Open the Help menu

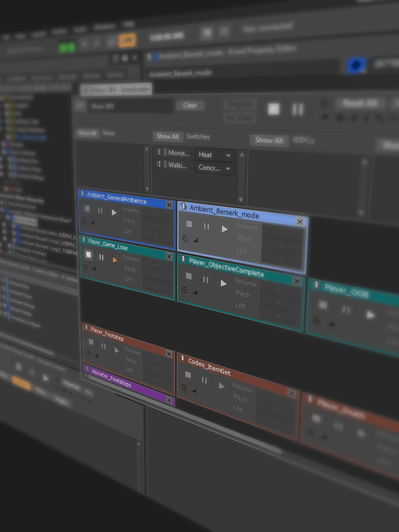tap(128, 23)
